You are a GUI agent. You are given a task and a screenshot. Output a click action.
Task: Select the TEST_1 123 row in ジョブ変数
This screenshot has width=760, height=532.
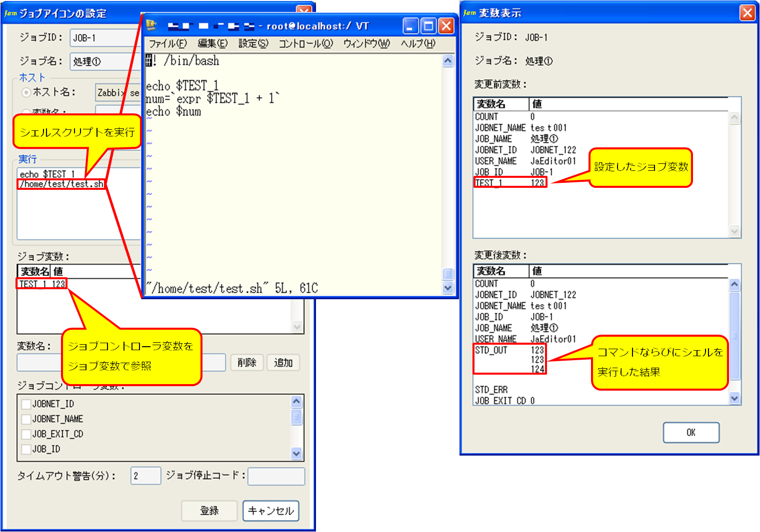42,284
